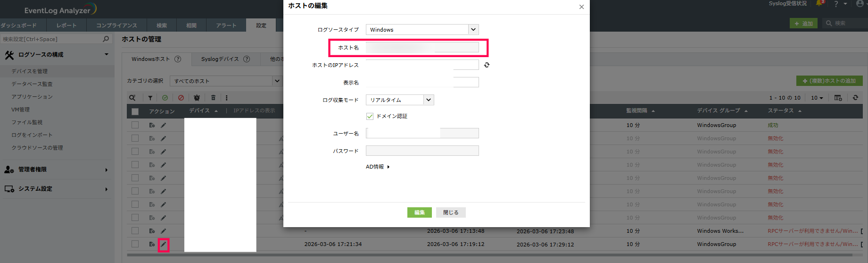Select クラウドソースの管理 in sidebar
This screenshot has width=868, height=263.
[x=37, y=148]
